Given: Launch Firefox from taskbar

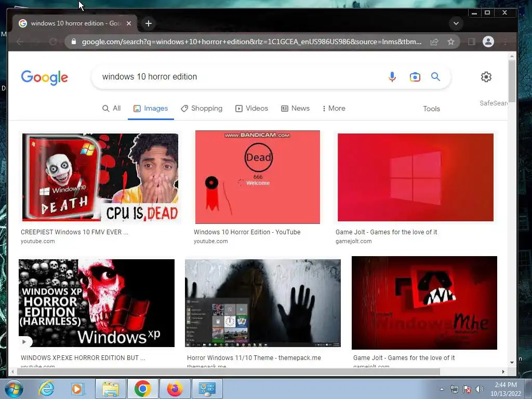Looking at the screenshot, I should click(x=175, y=389).
